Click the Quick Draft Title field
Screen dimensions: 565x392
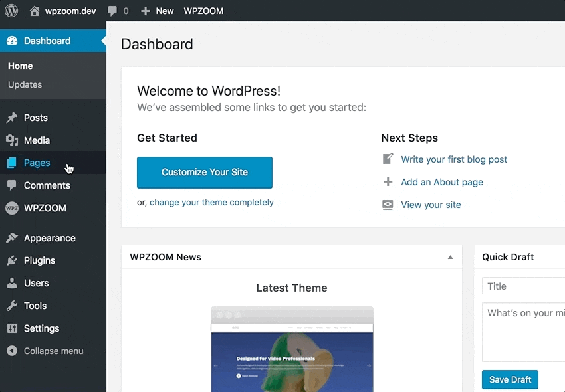[x=524, y=286]
